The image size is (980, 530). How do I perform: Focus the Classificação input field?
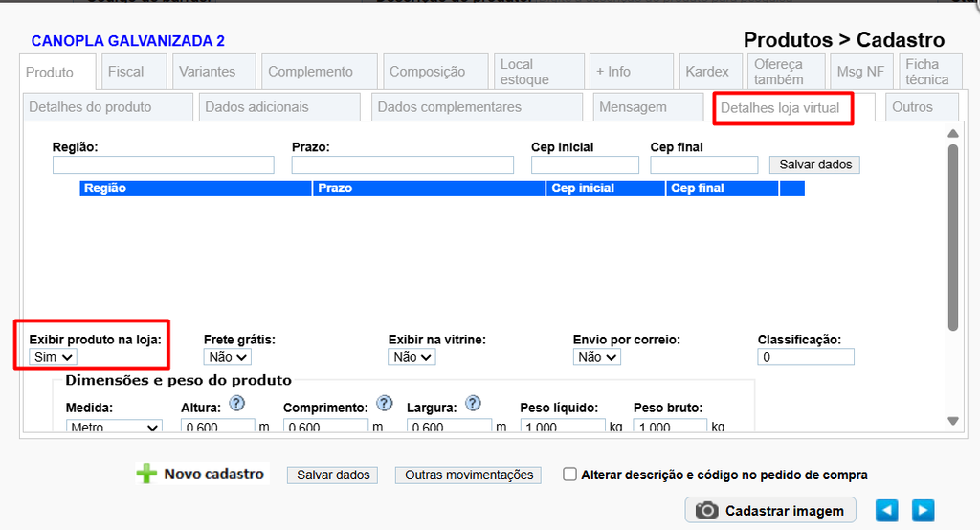[x=806, y=357]
